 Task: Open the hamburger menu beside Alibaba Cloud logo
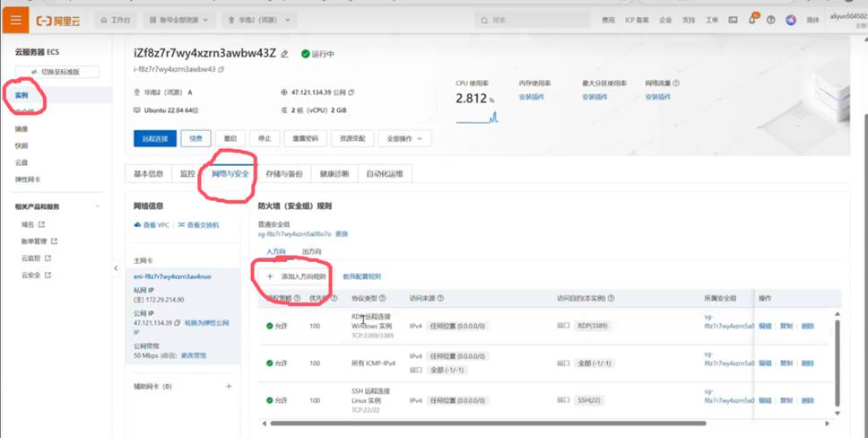16,19
